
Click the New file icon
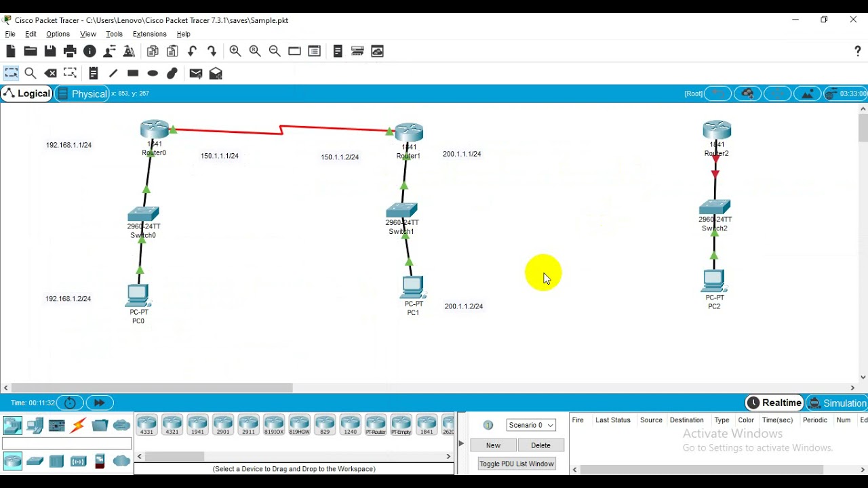tap(11, 52)
